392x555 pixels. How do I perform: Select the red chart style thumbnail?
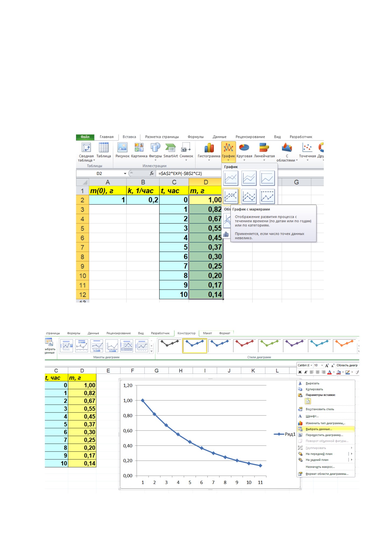tap(244, 346)
